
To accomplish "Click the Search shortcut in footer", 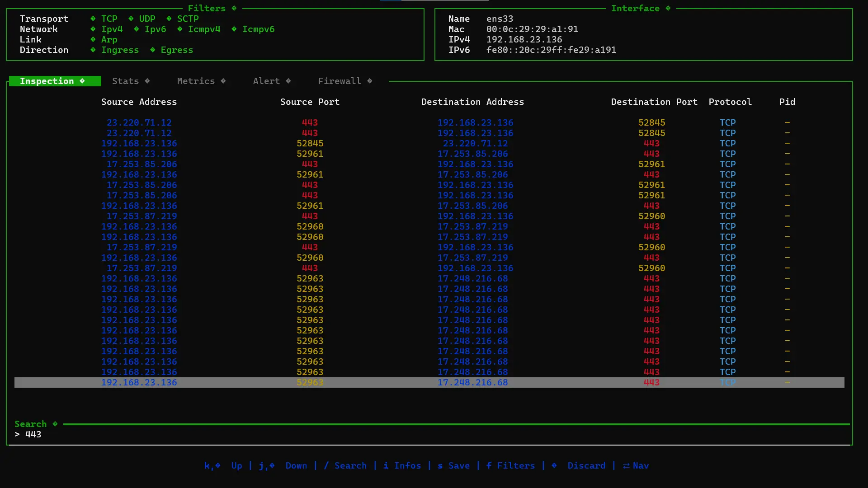I will click(350, 465).
